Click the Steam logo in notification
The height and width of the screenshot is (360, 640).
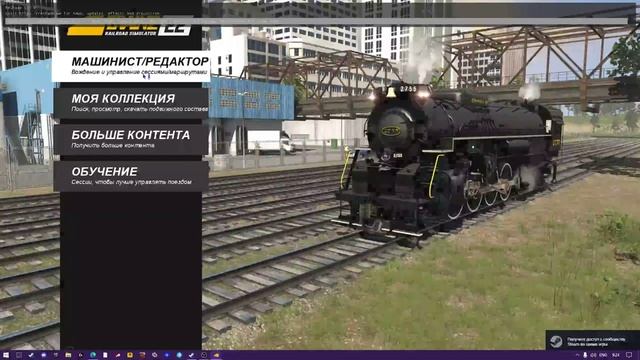(556, 341)
